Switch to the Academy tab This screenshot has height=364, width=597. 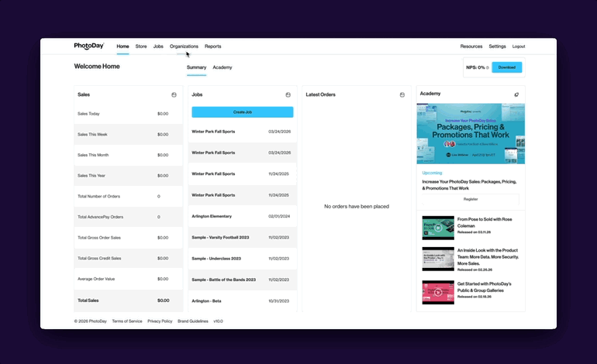(223, 67)
